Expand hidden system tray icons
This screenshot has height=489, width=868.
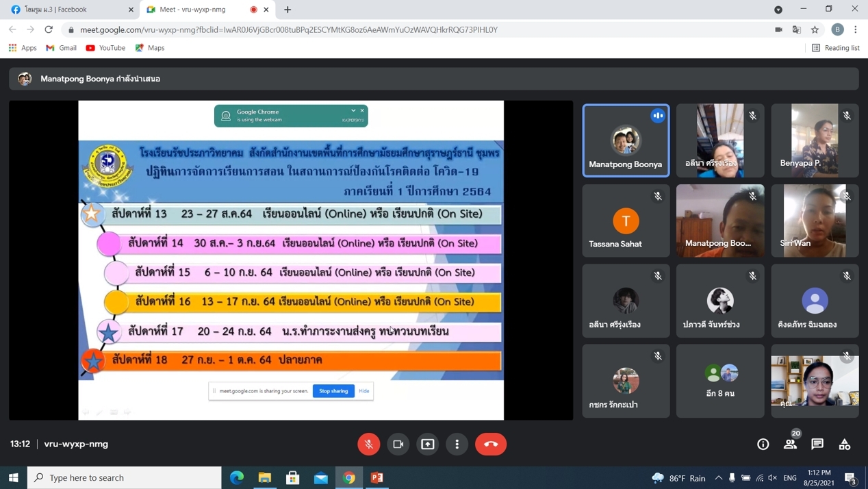click(x=718, y=477)
